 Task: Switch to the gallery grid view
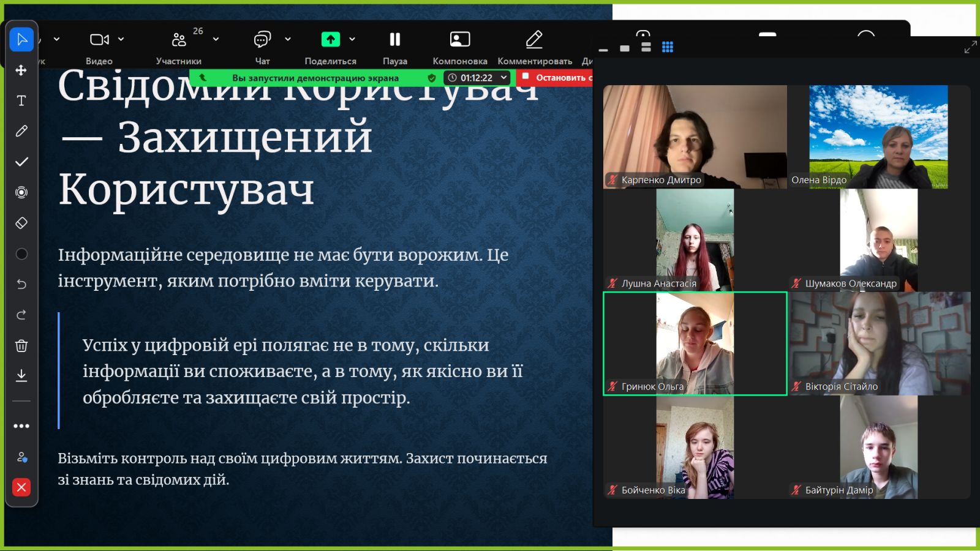click(x=668, y=47)
